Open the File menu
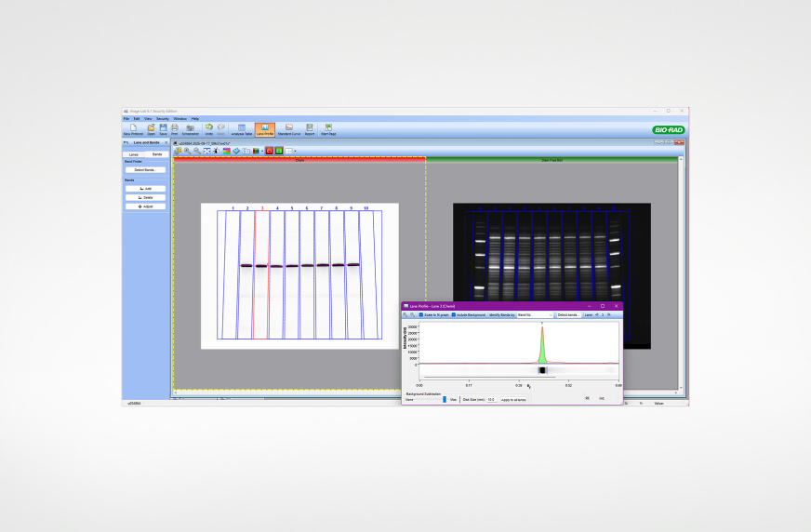 tap(126, 118)
